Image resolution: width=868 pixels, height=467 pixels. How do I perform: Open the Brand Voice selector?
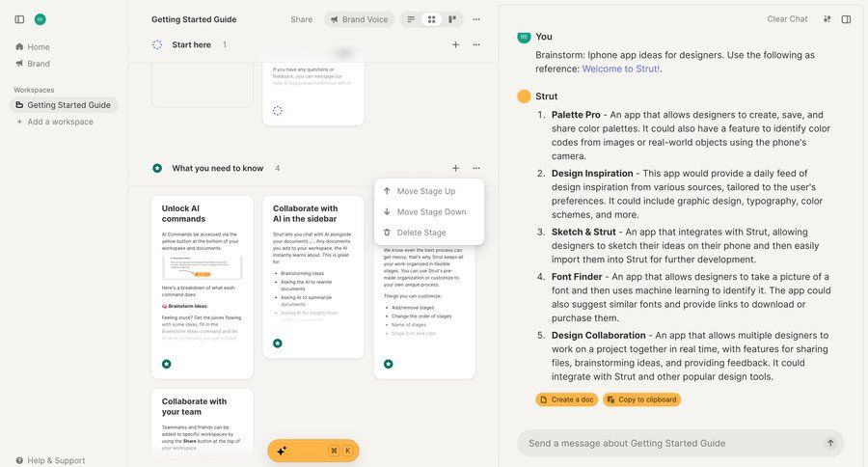pyautogui.click(x=360, y=19)
